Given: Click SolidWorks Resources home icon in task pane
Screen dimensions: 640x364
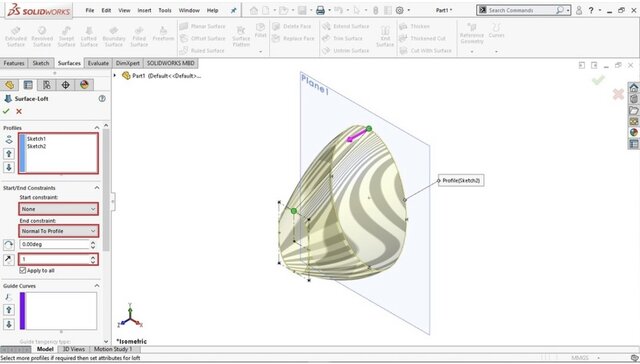Looking at the screenshot, I should pos(633,88).
